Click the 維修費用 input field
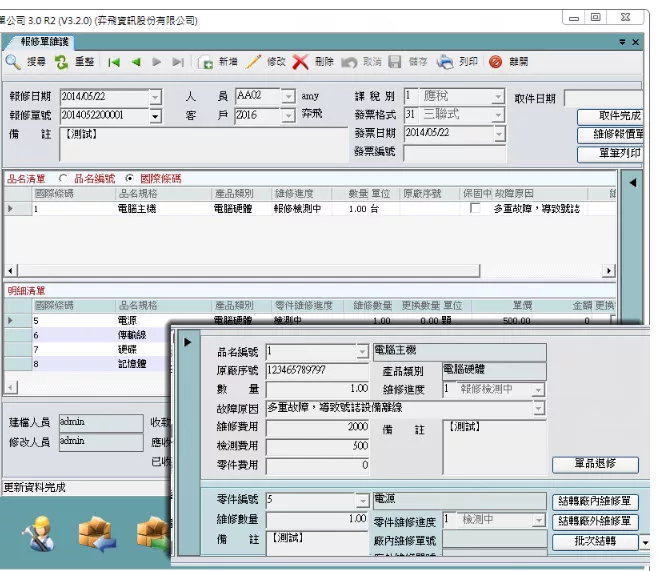The image size is (672, 571). pos(318,427)
